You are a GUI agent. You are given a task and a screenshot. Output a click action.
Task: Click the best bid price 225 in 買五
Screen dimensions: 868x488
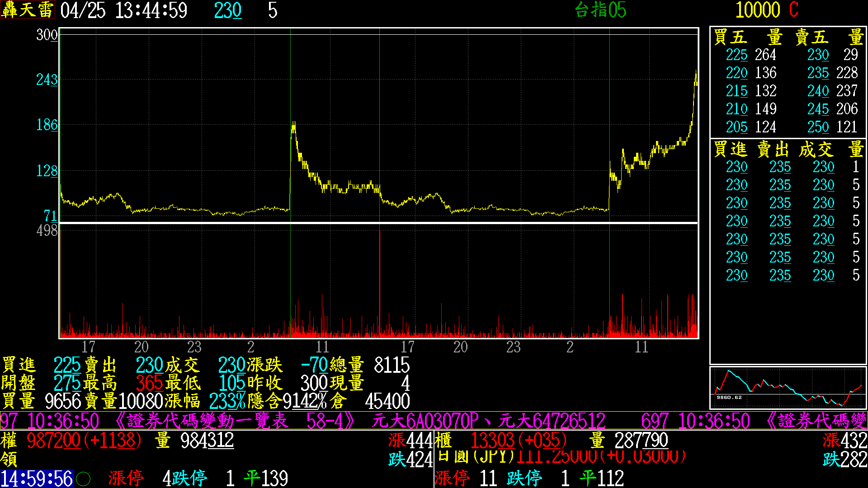736,55
